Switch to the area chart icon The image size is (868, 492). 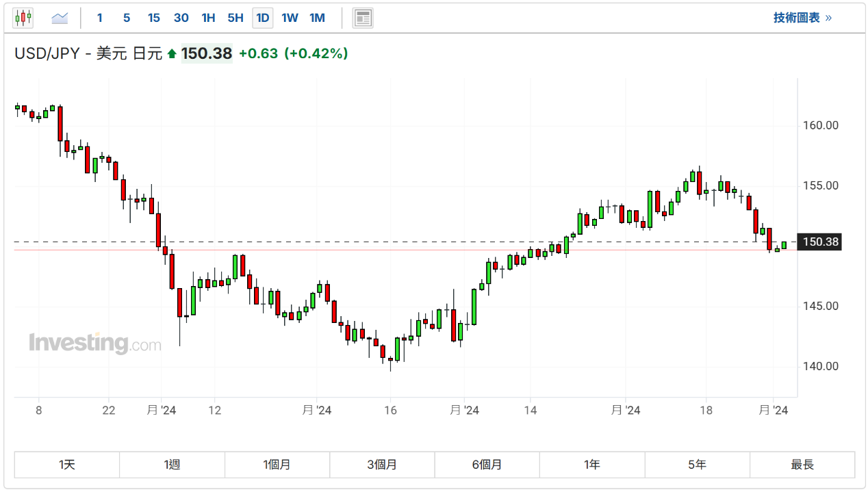(x=60, y=18)
